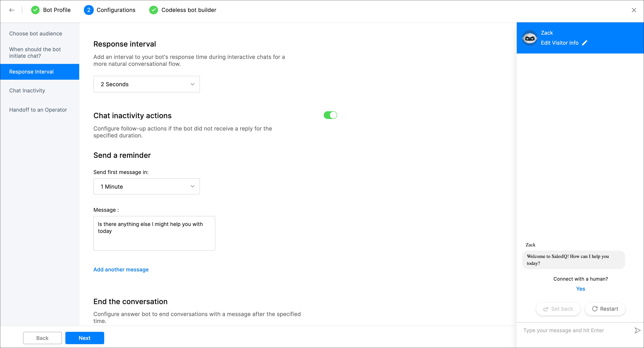Click the Restart button in preview
The image size is (644, 348).
coord(605,309)
